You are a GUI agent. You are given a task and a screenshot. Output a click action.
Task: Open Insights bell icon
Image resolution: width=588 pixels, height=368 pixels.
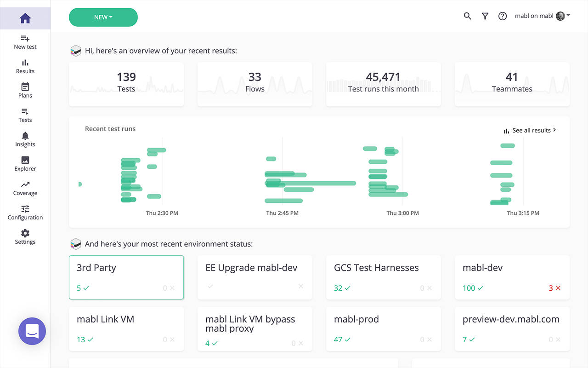pyautogui.click(x=25, y=136)
